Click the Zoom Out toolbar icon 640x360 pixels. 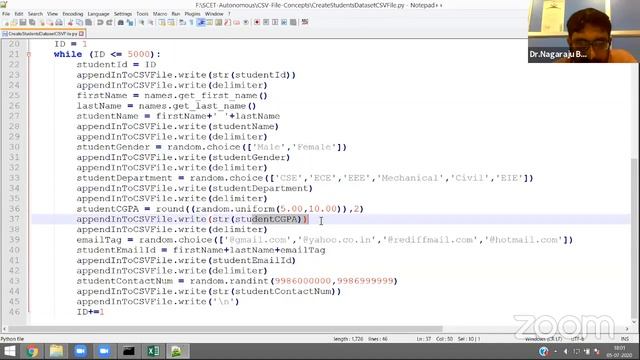coord(151,22)
